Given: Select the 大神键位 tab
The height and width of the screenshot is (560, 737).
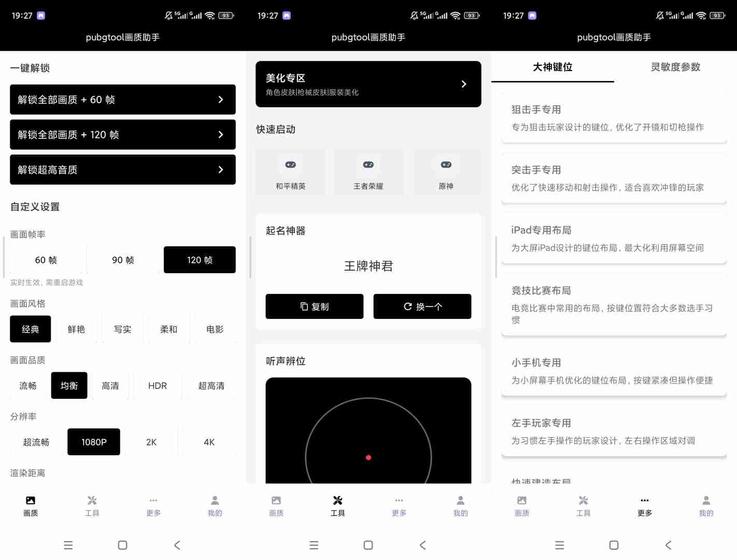Looking at the screenshot, I should tap(552, 67).
